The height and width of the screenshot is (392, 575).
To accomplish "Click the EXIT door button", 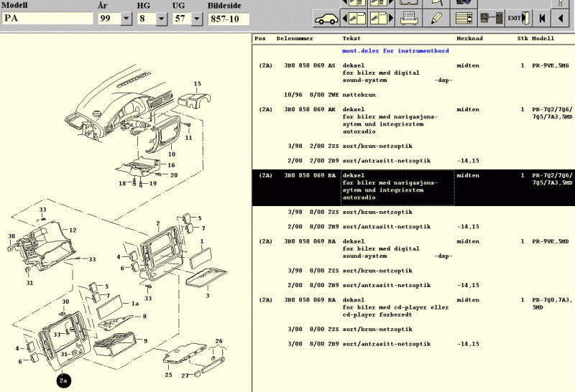I will [x=517, y=17].
